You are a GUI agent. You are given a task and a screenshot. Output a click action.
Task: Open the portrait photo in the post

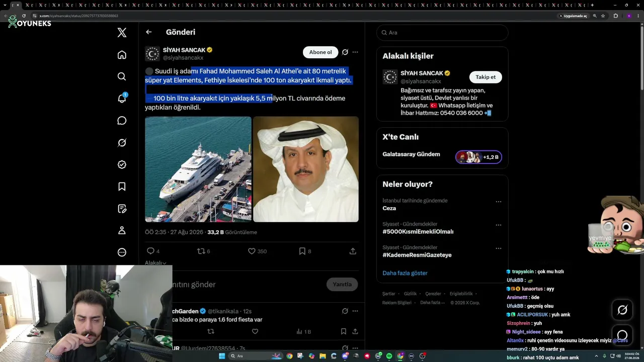point(306,169)
